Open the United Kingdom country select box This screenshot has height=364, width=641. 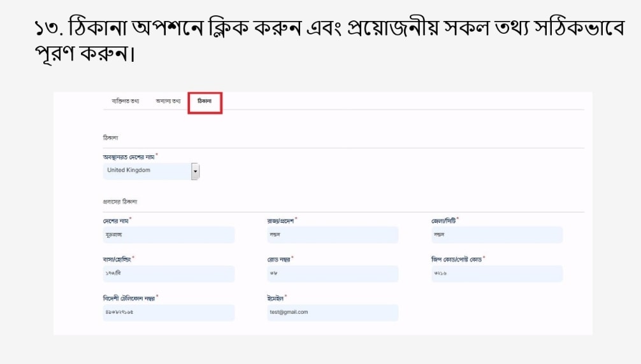point(147,171)
